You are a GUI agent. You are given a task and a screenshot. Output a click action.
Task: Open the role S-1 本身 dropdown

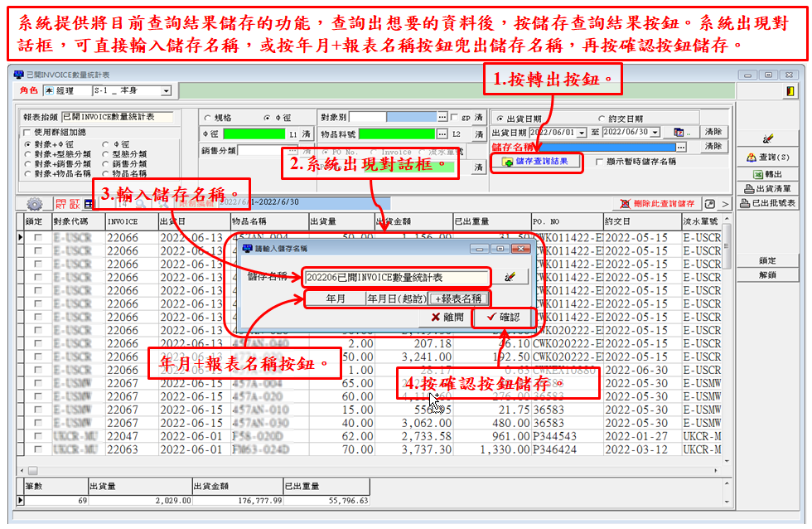click(166, 90)
